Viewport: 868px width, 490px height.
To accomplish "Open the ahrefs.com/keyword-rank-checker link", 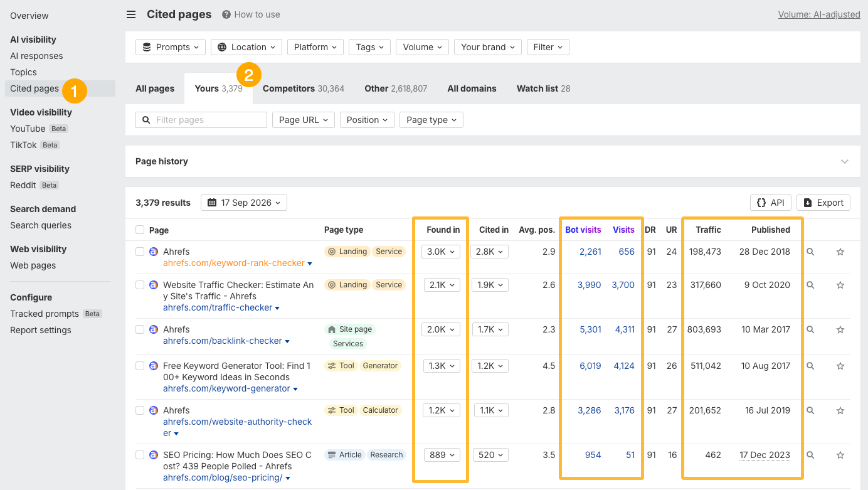I will coord(234,263).
